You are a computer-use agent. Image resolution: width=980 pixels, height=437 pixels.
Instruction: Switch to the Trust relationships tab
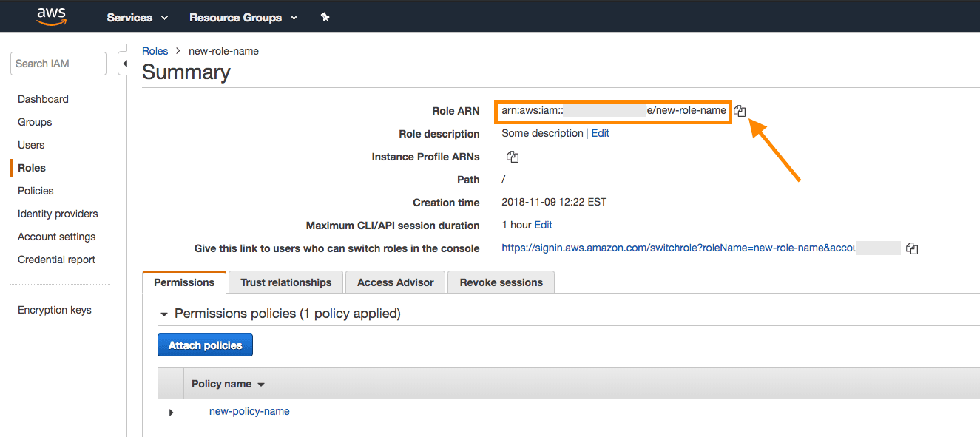coord(285,282)
